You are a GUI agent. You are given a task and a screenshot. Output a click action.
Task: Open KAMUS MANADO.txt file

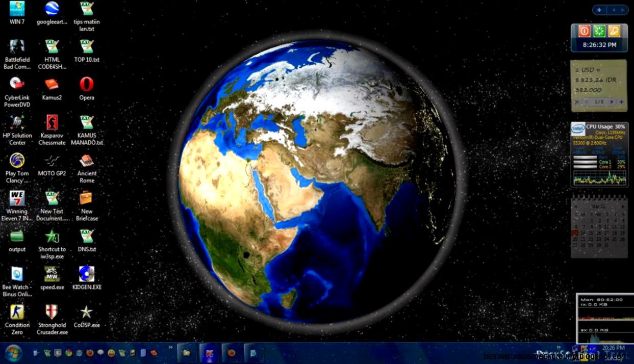(87, 130)
